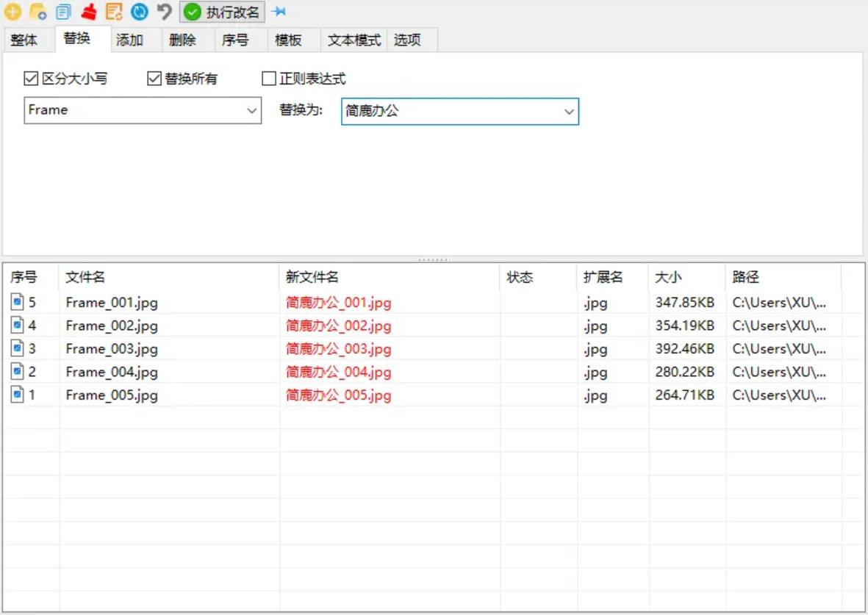
Task: Click the 状态 column header
Action: (539, 277)
